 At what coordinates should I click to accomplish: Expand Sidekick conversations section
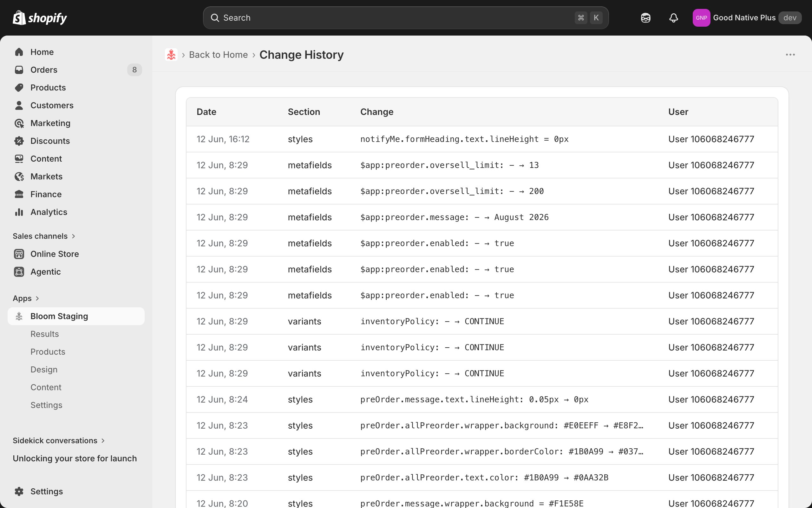tap(59, 440)
